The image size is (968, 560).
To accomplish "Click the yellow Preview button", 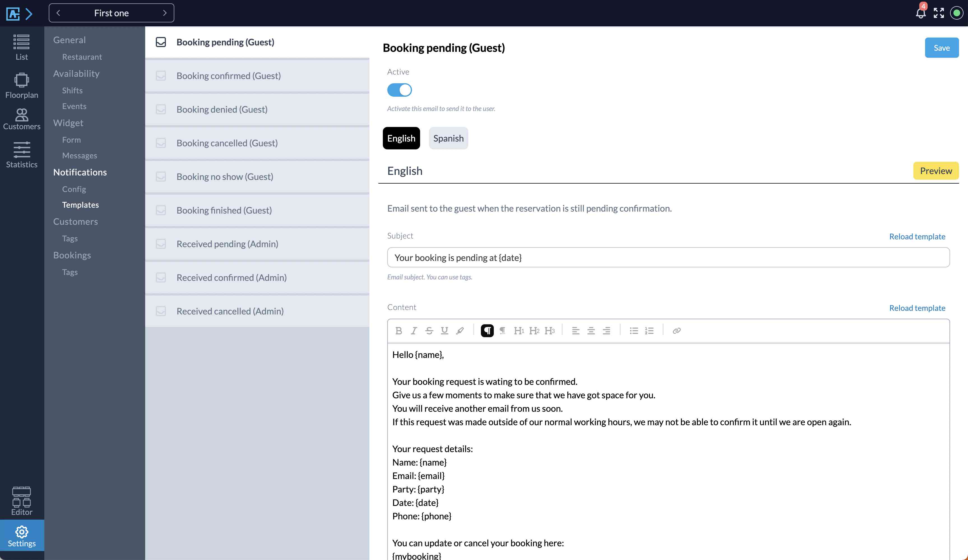I will 936,170.
